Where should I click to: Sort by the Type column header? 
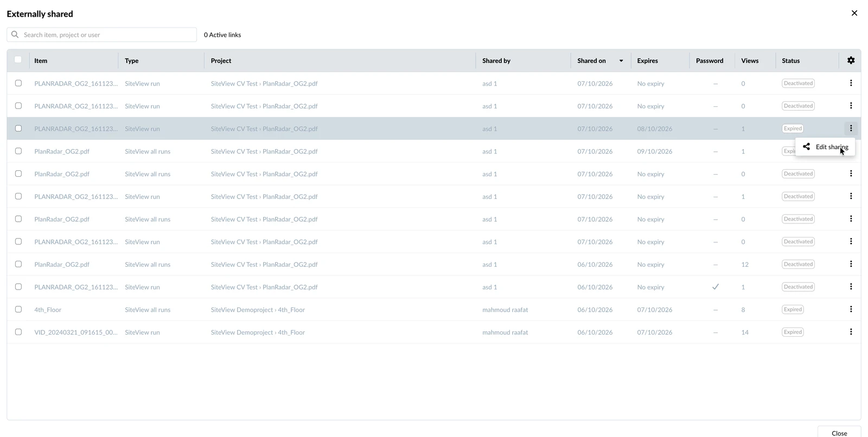(x=132, y=61)
